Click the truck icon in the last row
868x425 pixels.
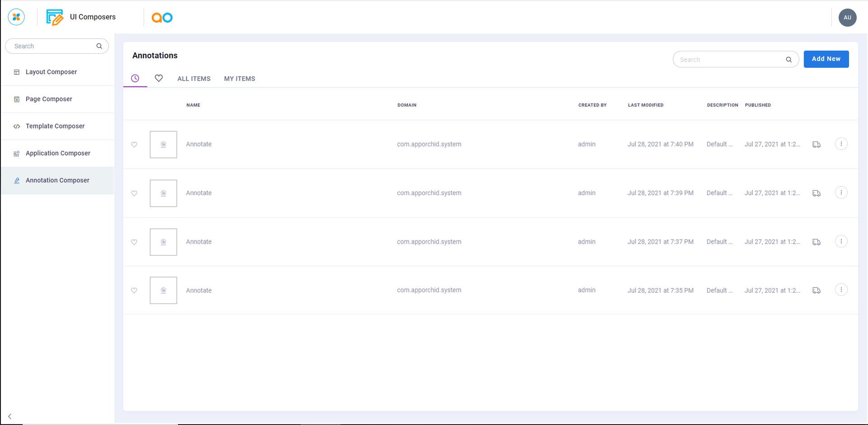(816, 291)
